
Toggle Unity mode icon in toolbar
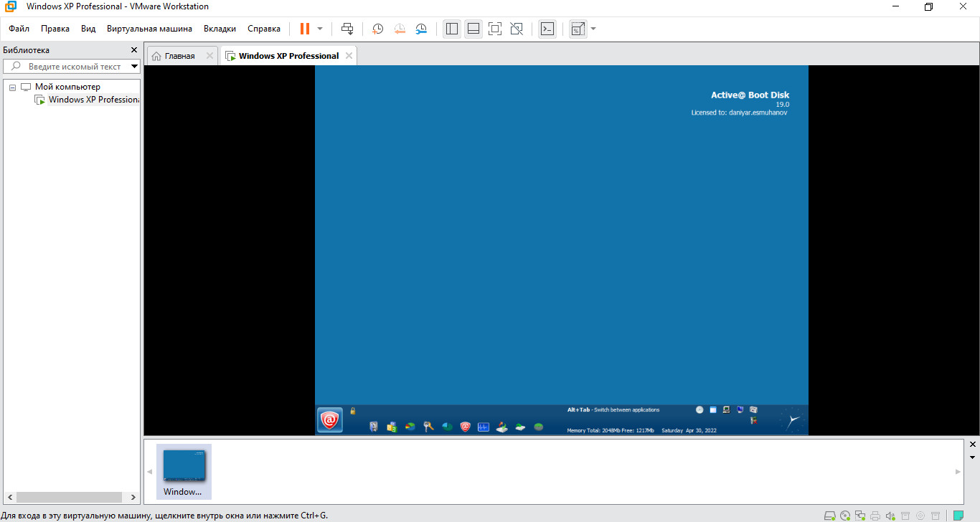[517, 29]
